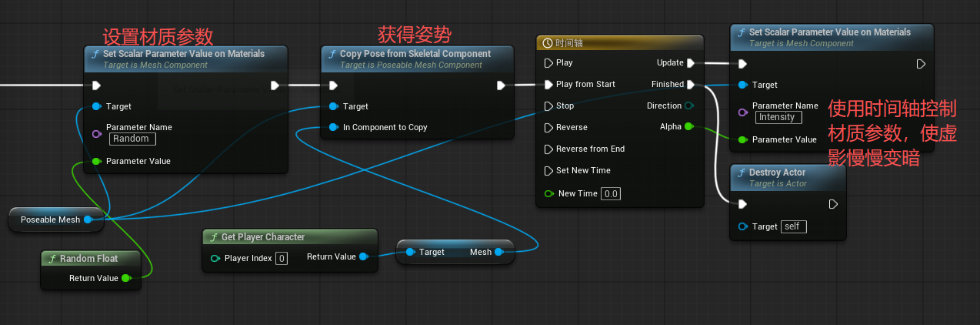This screenshot has width=980, height=325.
Task: Click the self field on Destroy Actor
Action: coord(794,226)
